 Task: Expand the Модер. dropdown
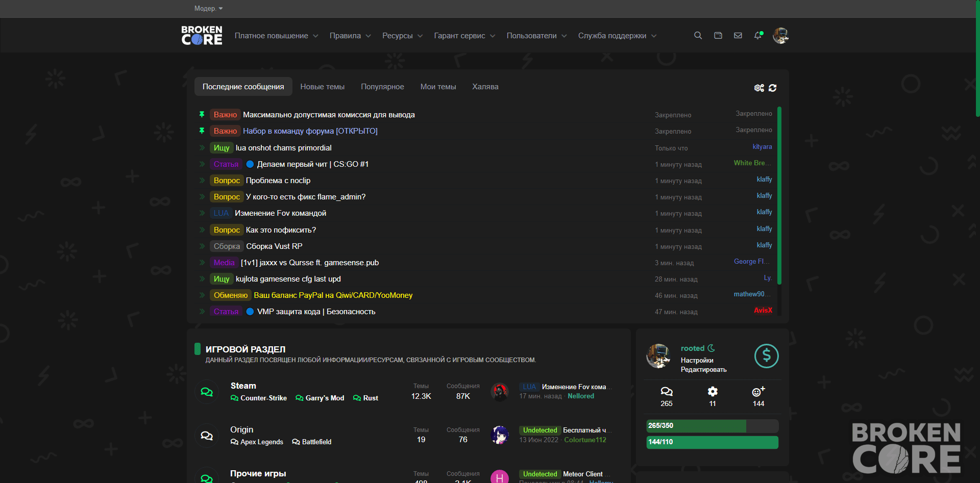(208, 8)
